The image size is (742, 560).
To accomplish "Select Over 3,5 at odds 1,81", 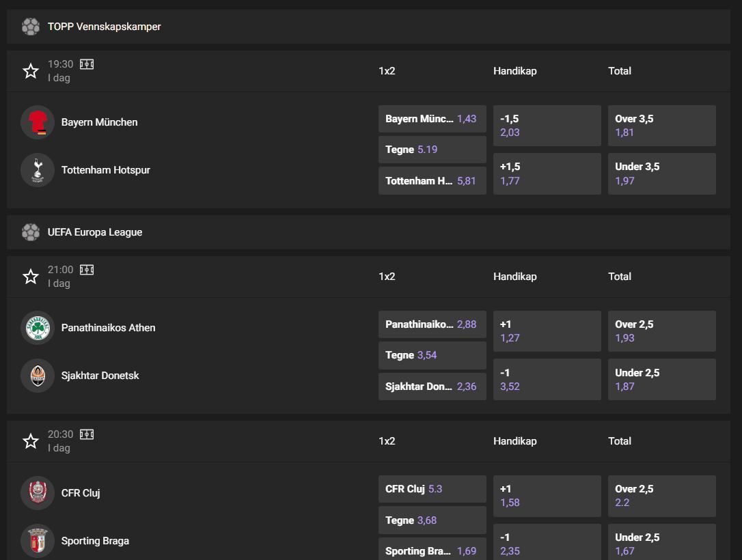I will pos(661,126).
